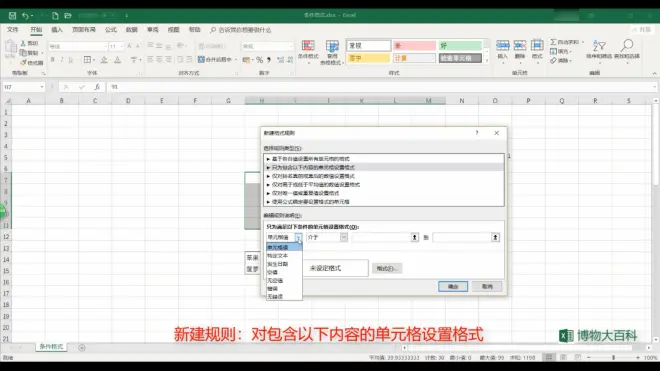Image resolution: width=660 pixels, height=371 pixels.
Task: Click the Increase font size A icon
Action: coord(129,46)
